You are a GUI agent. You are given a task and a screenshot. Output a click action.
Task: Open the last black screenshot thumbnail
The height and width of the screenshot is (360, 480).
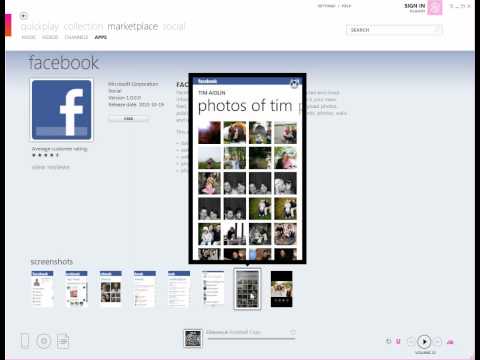click(281, 289)
